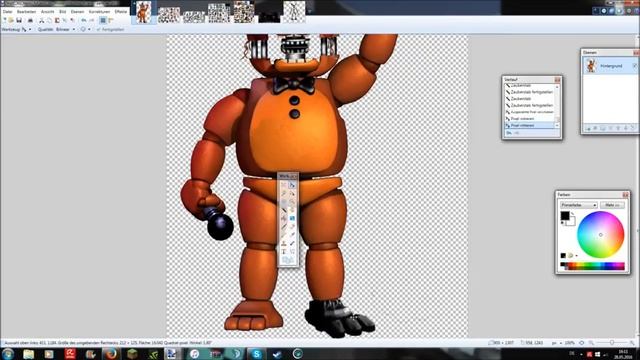Image resolution: width=640 pixels, height=360 pixels.
Task: Click the Print toolbar icon
Action: pos(30,20)
